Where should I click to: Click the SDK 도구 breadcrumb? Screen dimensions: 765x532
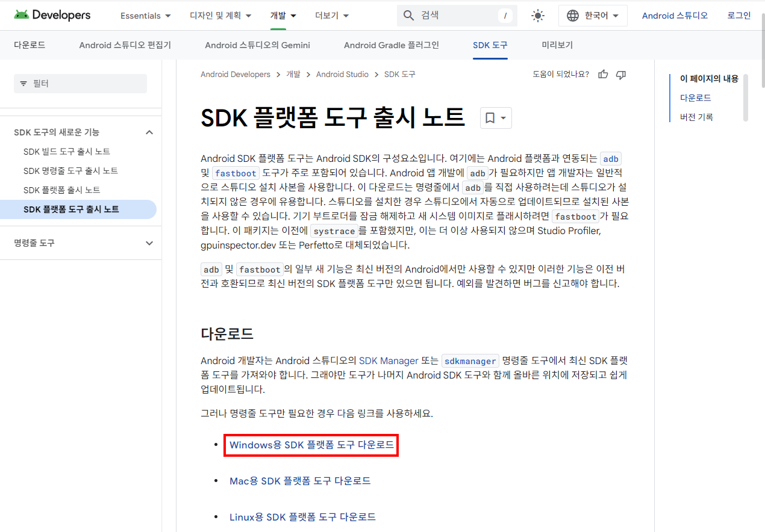(x=400, y=75)
